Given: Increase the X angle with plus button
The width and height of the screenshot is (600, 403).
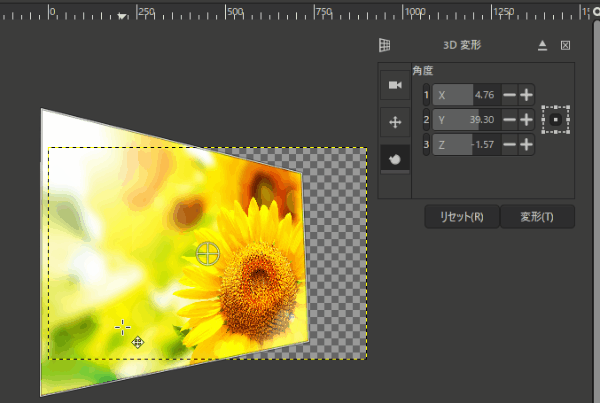Looking at the screenshot, I should click(x=526, y=95).
